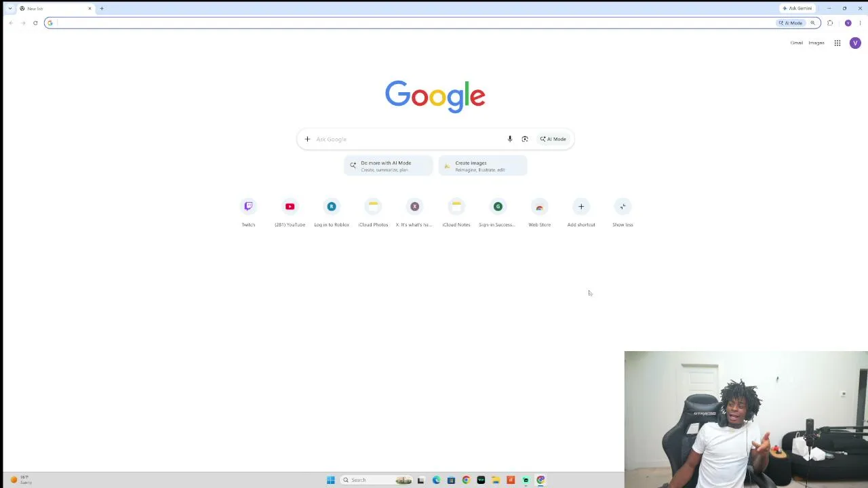The image size is (868, 488).
Task: Open the Chrome three-dot menu
Action: click(x=860, y=23)
